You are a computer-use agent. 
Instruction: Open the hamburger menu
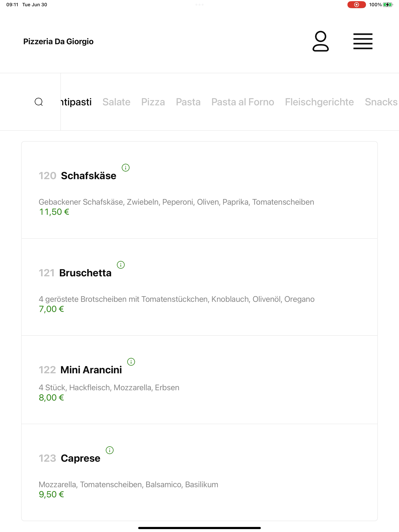click(x=363, y=41)
